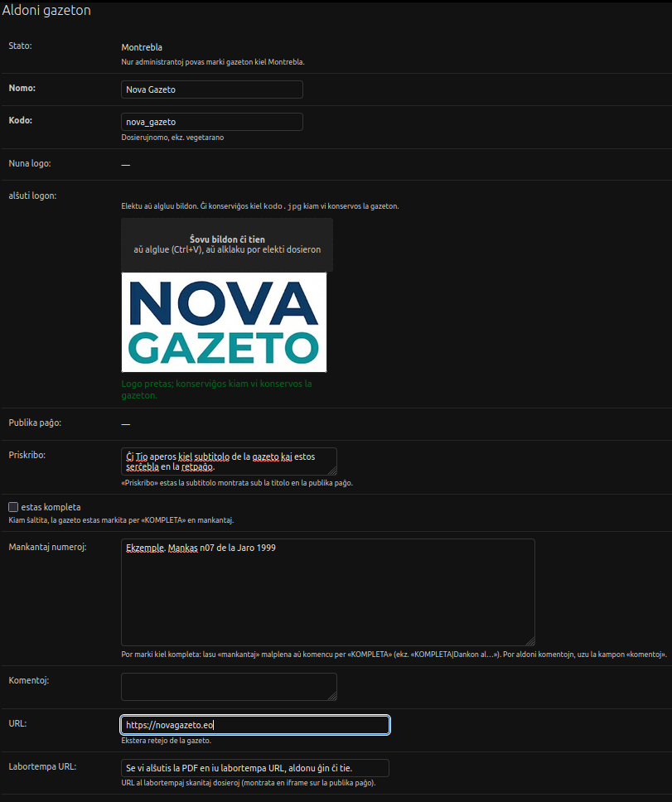Click the resize handle of the Komentoj textarea
672x802 pixels.
(x=333, y=697)
